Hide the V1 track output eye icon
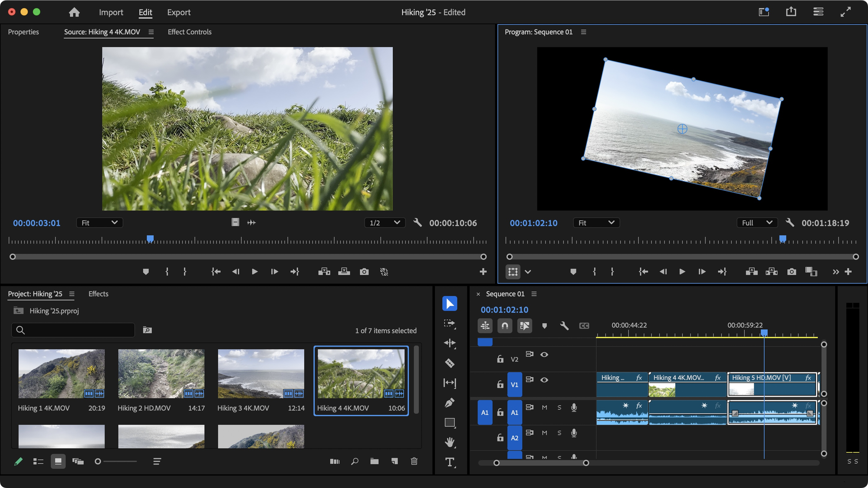 (x=544, y=379)
